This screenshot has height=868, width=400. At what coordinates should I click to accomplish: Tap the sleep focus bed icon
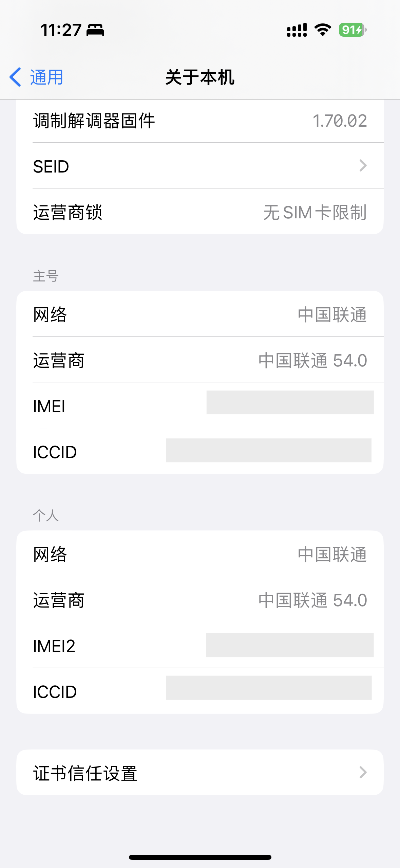click(95, 30)
